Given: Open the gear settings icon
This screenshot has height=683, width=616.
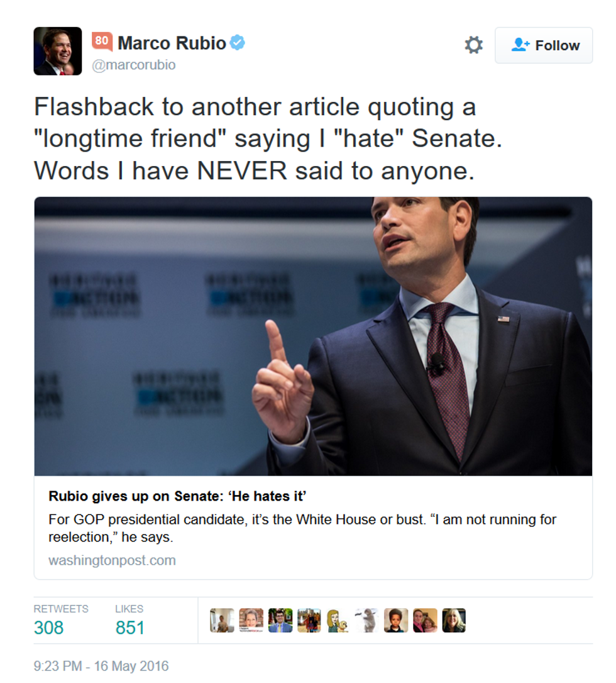Looking at the screenshot, I should [474, 45].
